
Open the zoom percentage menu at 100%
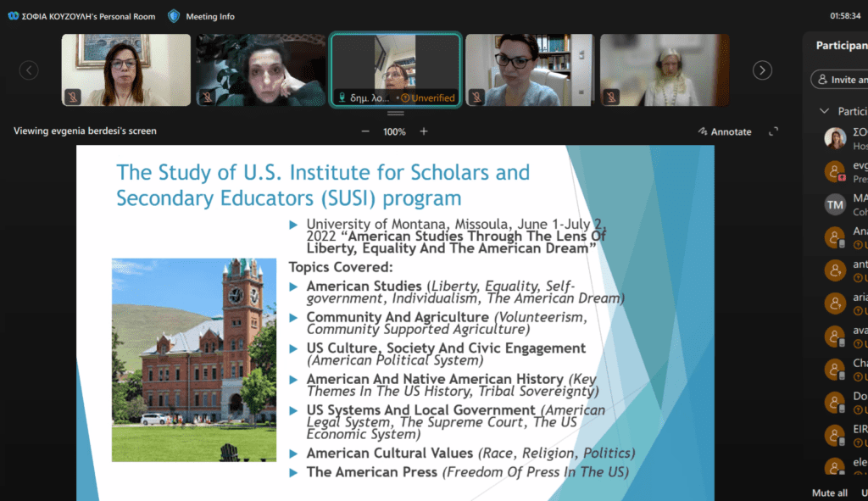tap(394, 131)
